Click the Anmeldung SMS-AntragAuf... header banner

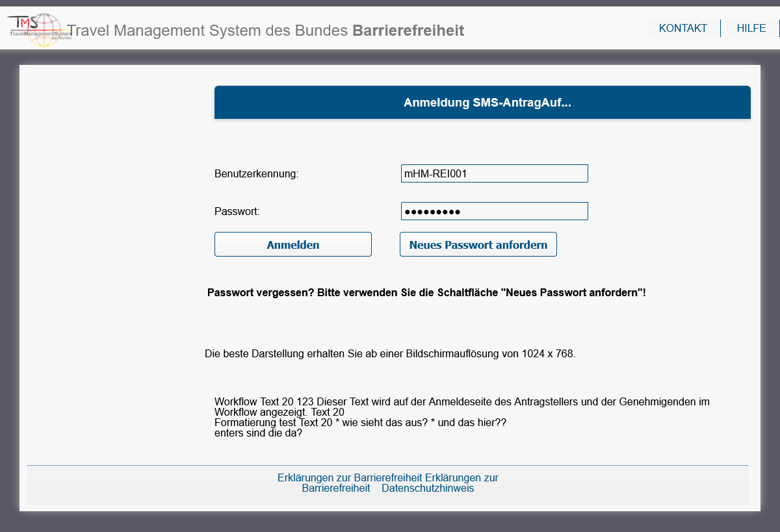click(482, 103)
